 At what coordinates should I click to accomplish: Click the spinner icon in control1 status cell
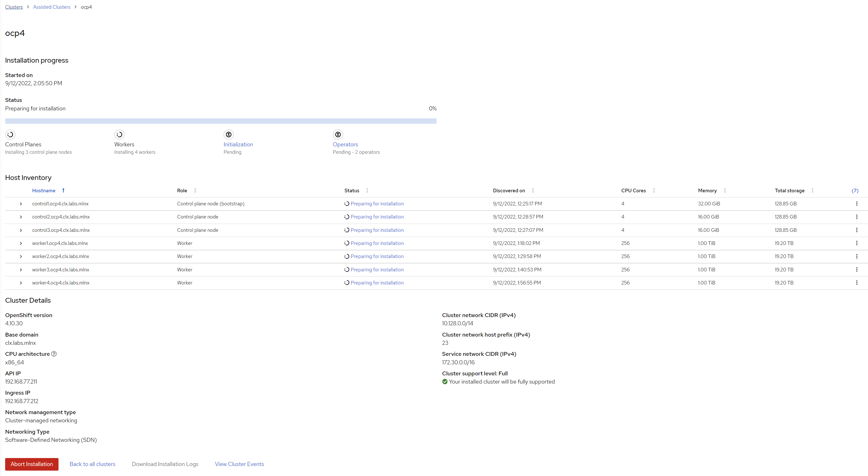(347, 204)
